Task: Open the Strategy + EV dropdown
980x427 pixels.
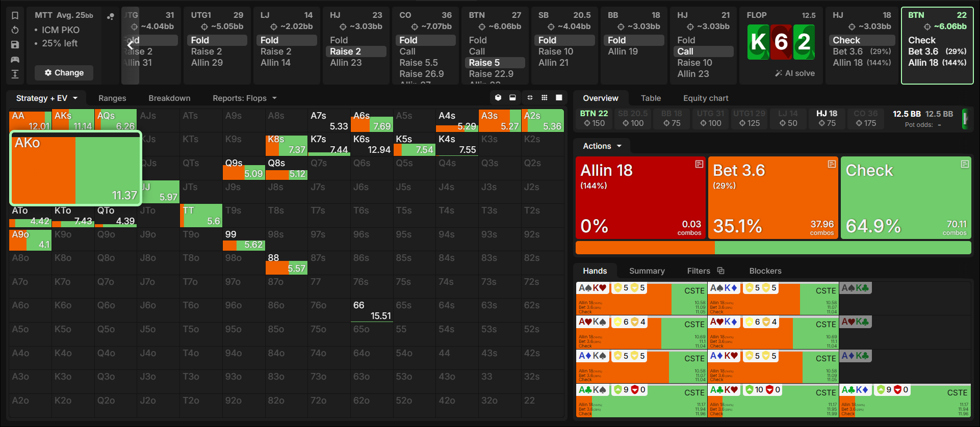Action: 46,98
